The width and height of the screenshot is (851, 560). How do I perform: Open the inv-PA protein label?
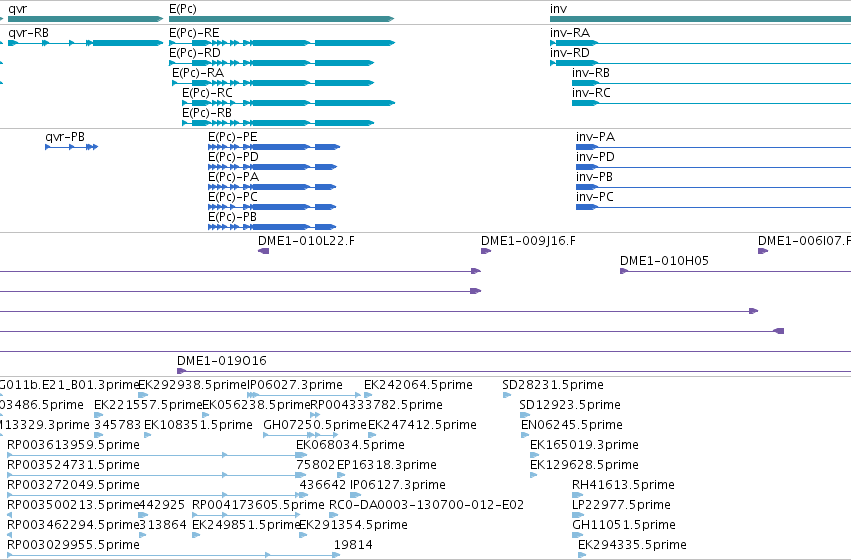pos(595,137)
